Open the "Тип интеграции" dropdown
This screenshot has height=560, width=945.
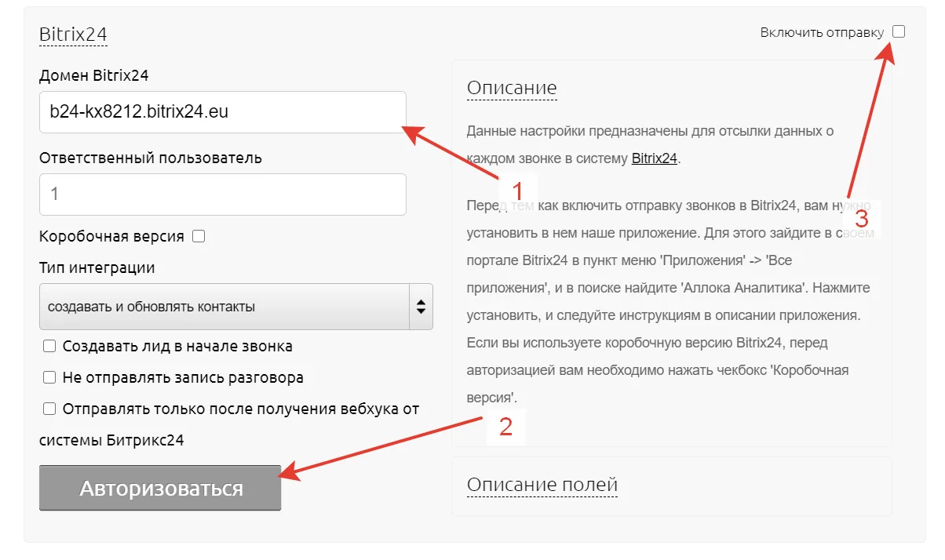pyautogui.click(x=236, y=307)
